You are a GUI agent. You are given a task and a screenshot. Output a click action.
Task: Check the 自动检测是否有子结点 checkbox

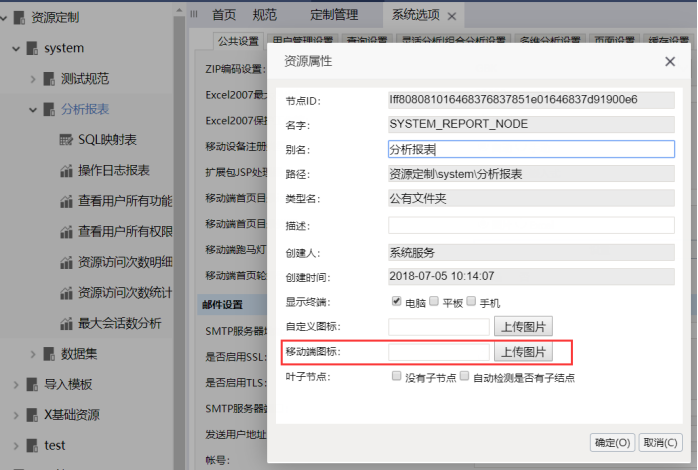[x=464, y=376]
